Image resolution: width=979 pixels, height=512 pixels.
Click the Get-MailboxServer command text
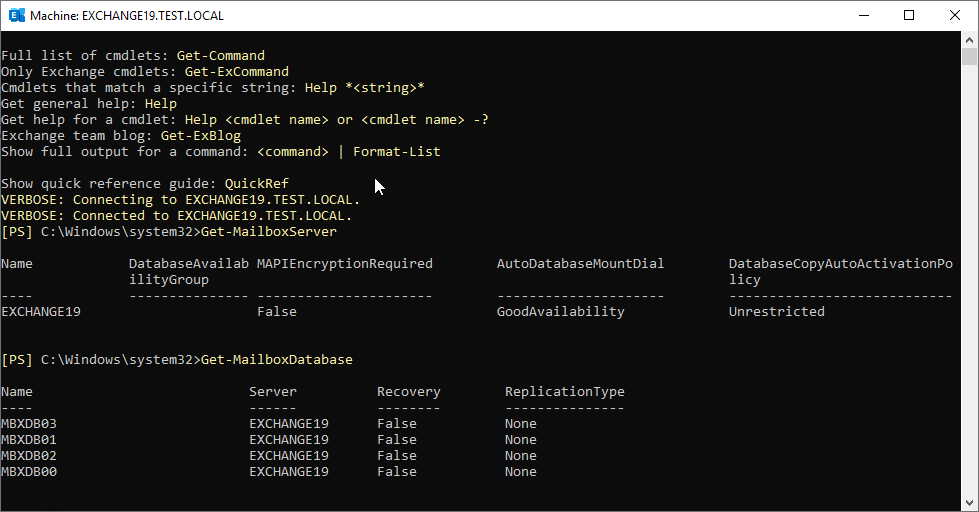point(269,232)
